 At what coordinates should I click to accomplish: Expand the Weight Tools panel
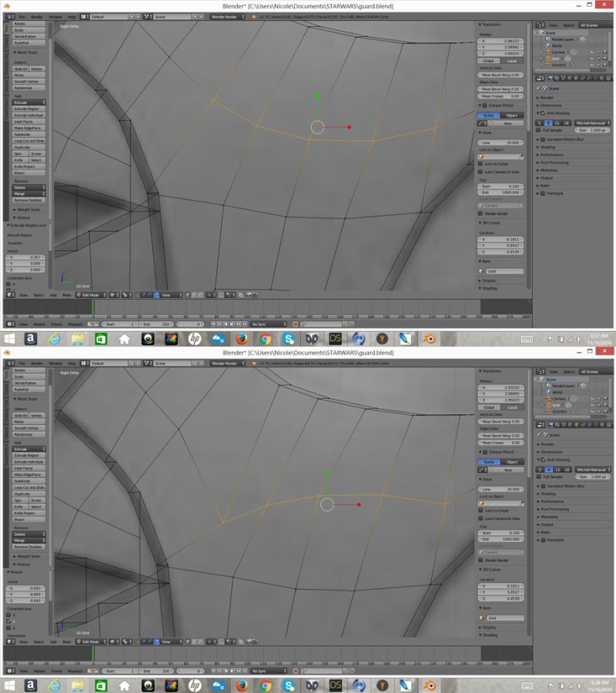coord(28,209)
